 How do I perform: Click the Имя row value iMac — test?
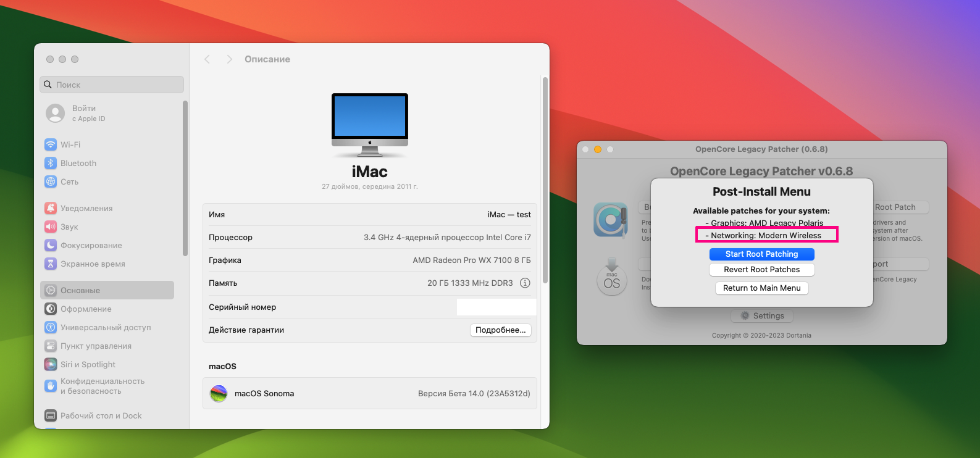(x=509, y=215)
